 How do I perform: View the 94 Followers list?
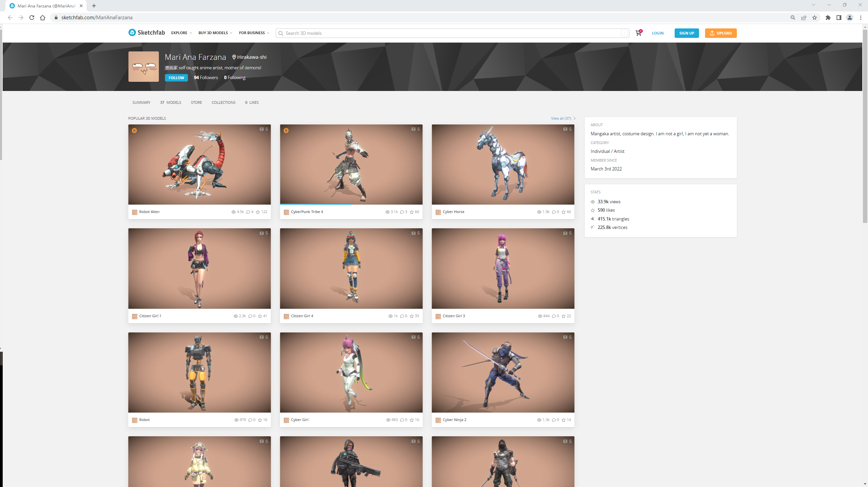[x=206, y=77]
